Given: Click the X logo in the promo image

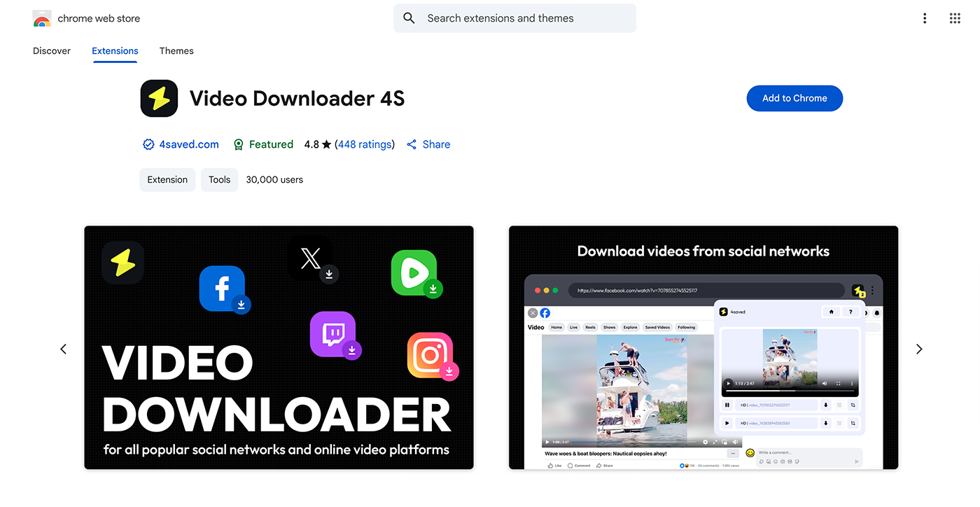Looking at the screenshot, I should pos(312,260).
